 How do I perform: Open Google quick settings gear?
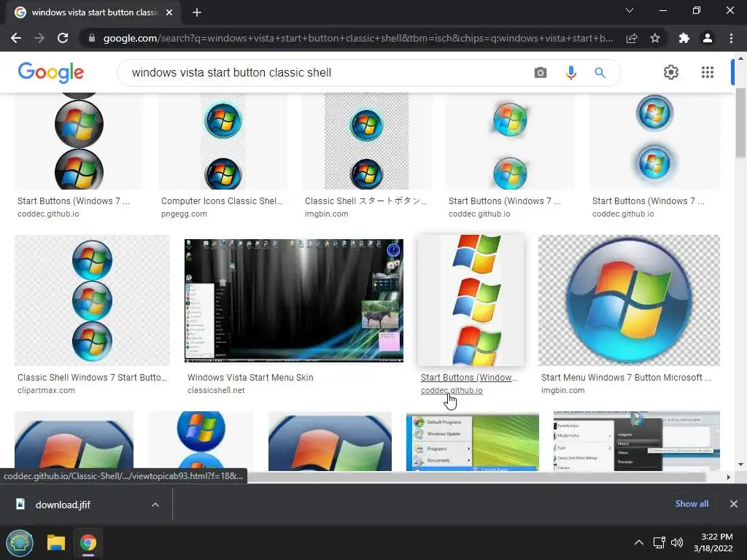(671, 72)
